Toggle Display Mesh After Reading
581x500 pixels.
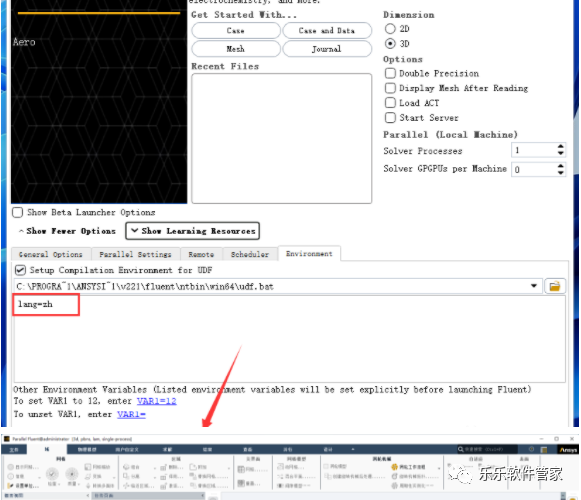point(390,88)
